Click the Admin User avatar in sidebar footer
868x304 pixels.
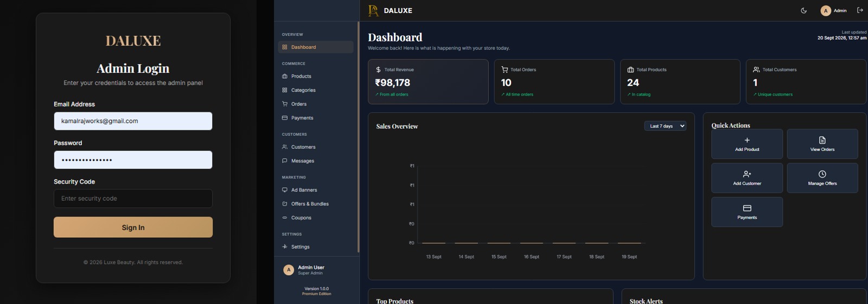point(289,270)
